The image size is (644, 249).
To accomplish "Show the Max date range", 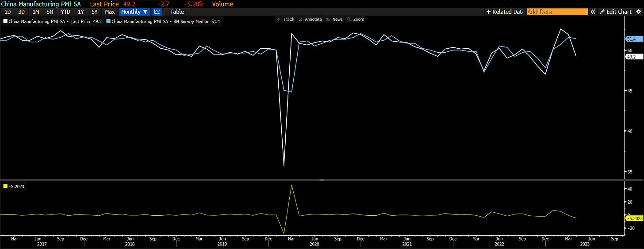I will coord(110,12).
